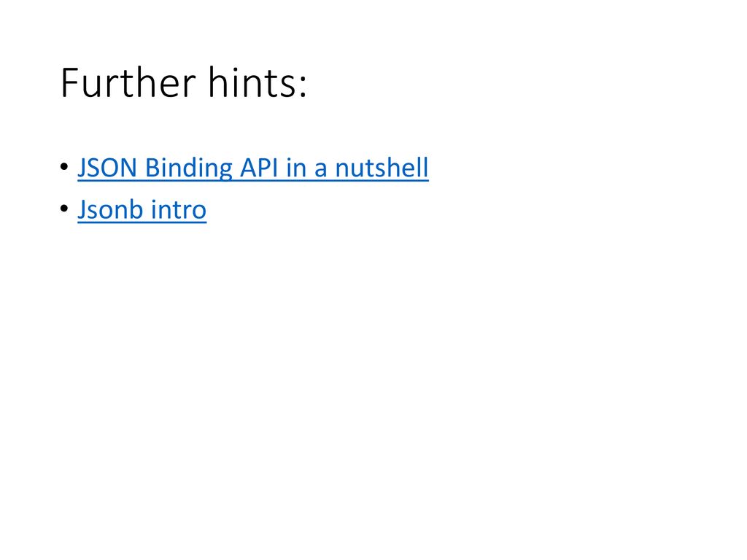
Task: Click the word nutshell in first link
Action: [382, 168]
